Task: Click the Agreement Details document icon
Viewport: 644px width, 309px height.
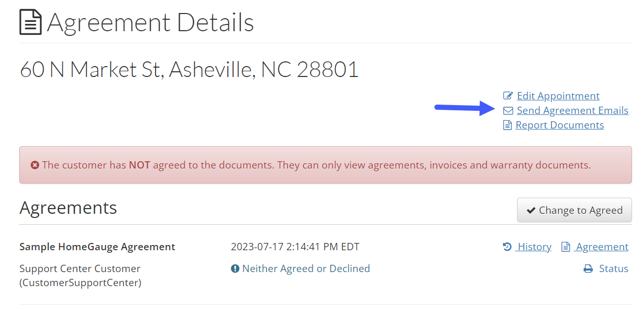Action: (x=30, y=23)
